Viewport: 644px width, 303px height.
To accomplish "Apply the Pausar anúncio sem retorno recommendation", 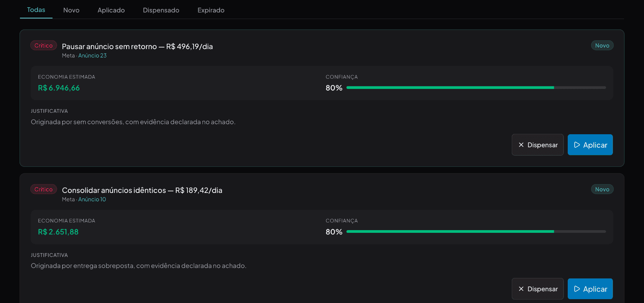I will click(x=590, y=145).
